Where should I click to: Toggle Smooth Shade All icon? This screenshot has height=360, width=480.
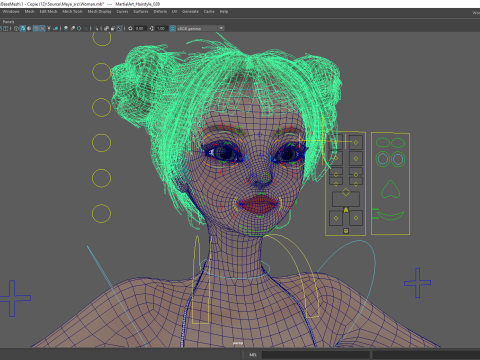click(23, 29)
